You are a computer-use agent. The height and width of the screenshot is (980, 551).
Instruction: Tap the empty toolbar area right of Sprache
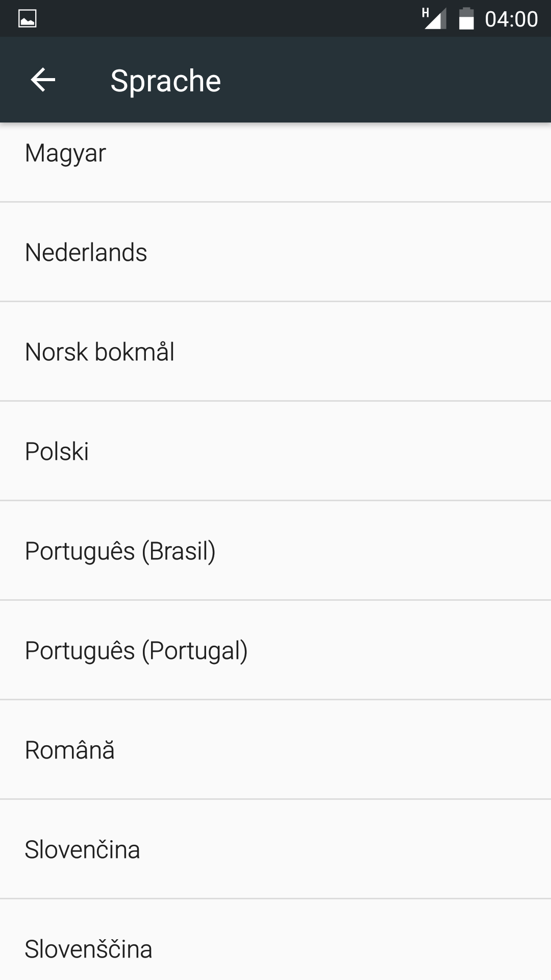(x=383, y=80)
